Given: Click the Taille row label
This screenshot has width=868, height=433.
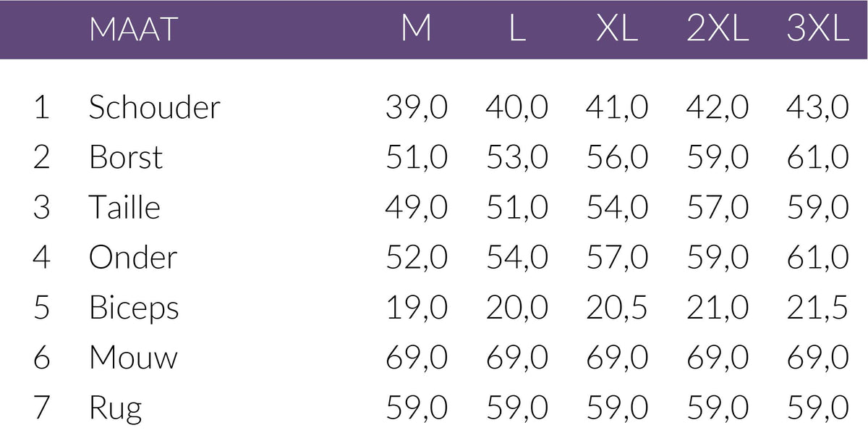Looking at the screenshot, I should [x=124, y=208].
